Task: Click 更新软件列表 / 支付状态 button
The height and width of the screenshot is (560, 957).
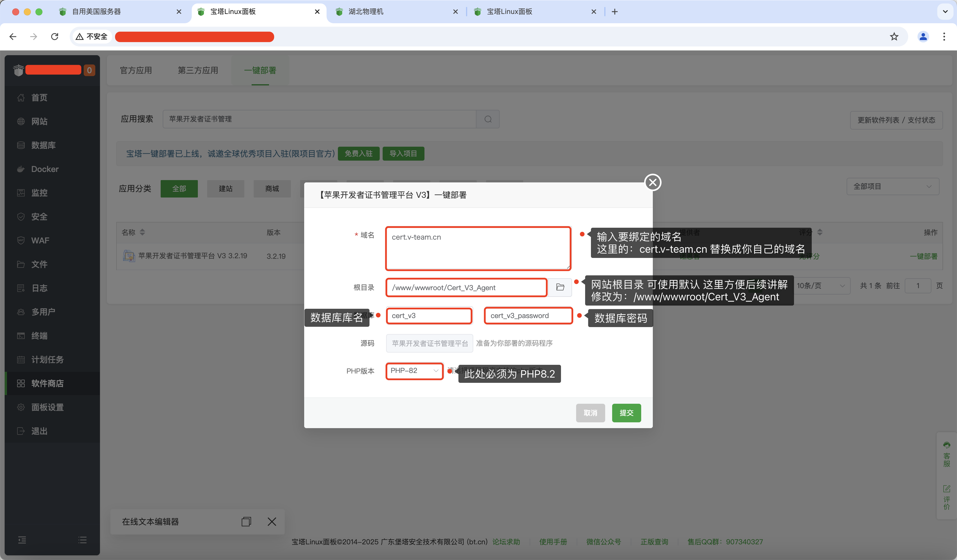Action: click(896, 120)
